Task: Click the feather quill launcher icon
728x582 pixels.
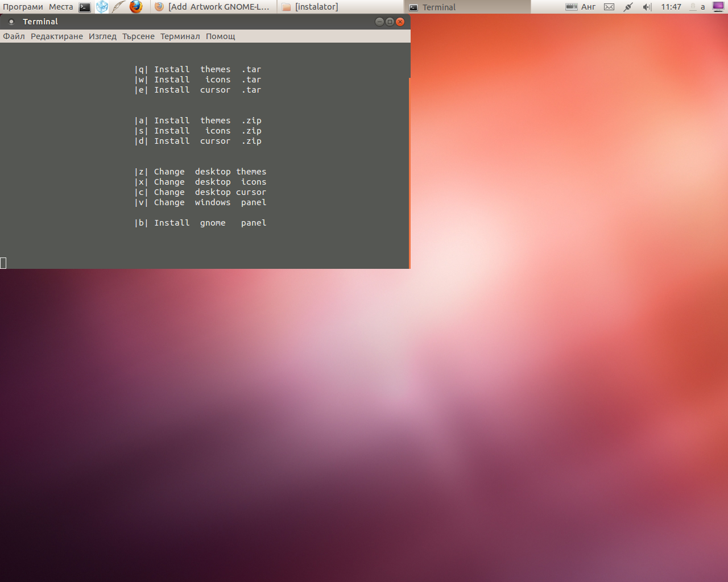Action: coord(118,7)
